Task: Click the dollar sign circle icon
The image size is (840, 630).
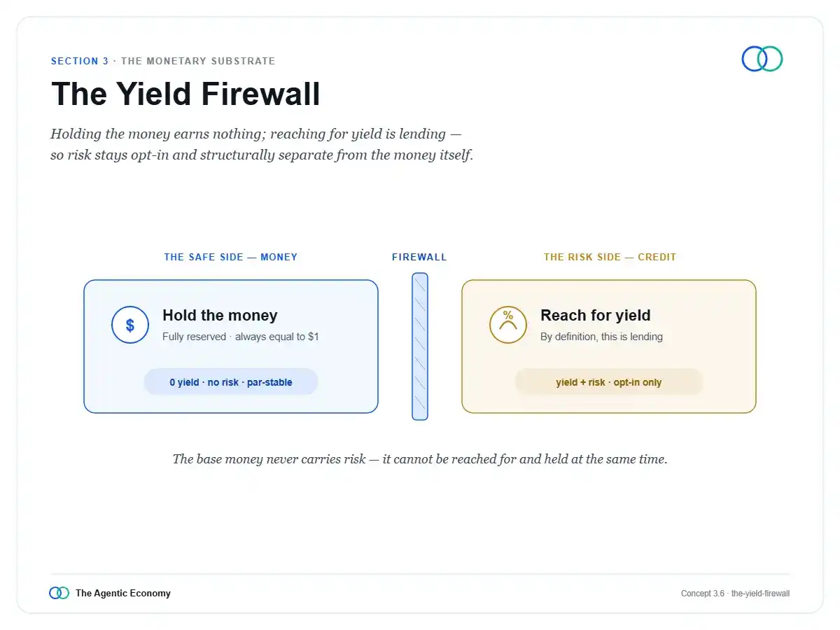Action: [x=130, y=325]
